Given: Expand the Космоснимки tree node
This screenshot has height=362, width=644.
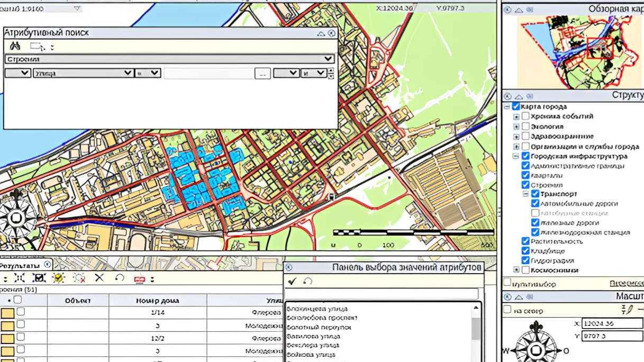Looking at the screenshot, I should [x=516, y=270].
